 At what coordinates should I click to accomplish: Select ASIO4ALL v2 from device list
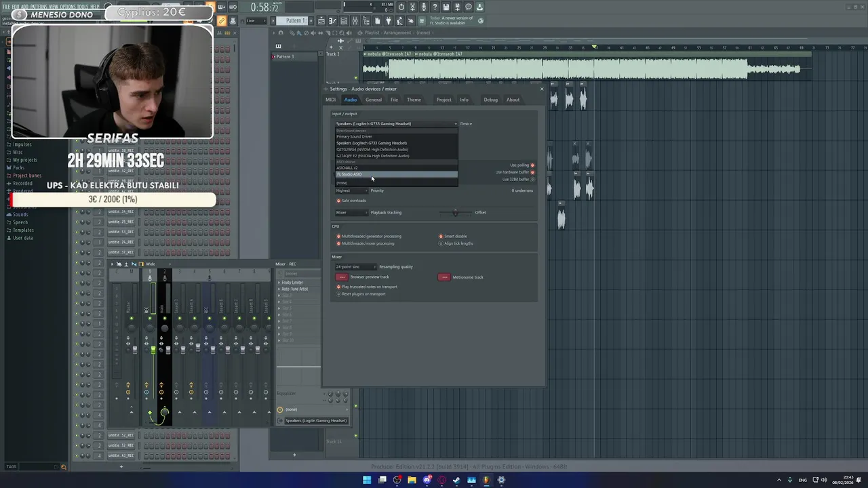coord(396,168)
